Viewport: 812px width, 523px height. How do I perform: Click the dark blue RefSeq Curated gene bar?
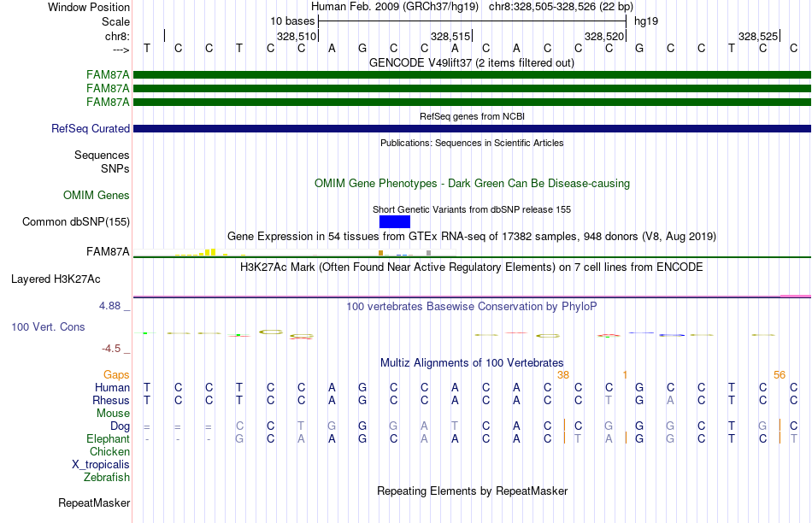coord(472,128)
